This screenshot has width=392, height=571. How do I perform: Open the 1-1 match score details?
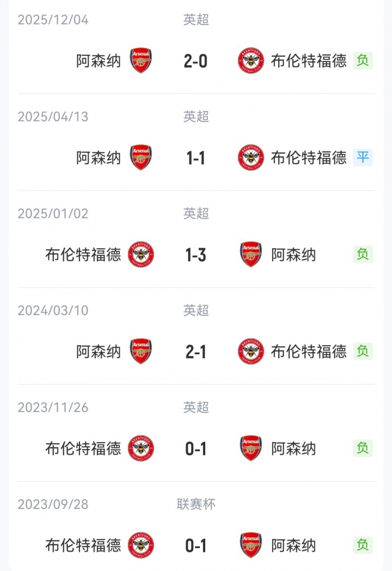click(196, 158)
